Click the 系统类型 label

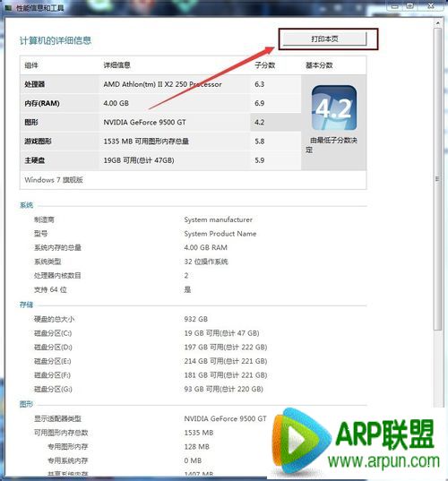point(47,262)
